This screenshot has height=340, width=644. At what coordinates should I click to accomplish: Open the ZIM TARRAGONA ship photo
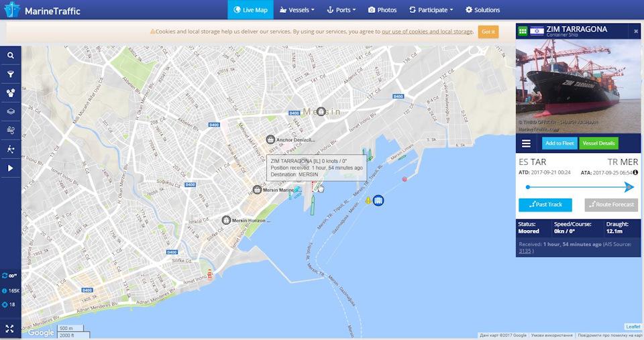578,87
